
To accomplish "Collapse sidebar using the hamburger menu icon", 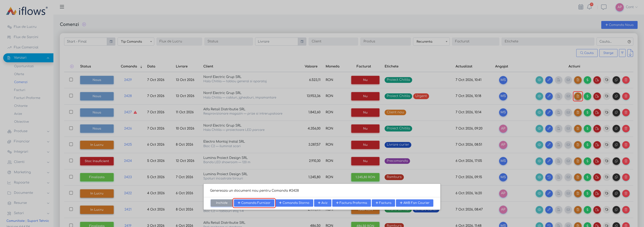I will [x=62, y=7].
